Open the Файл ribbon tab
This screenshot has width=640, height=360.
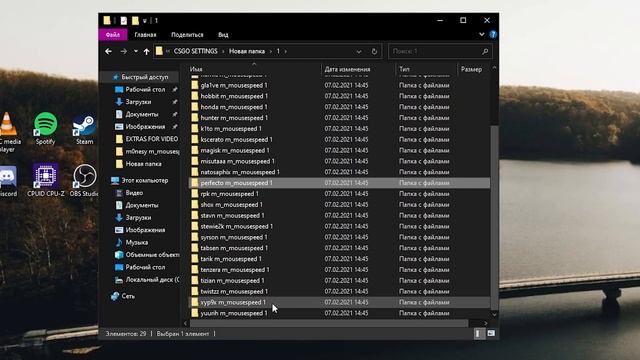pos(113,35)
